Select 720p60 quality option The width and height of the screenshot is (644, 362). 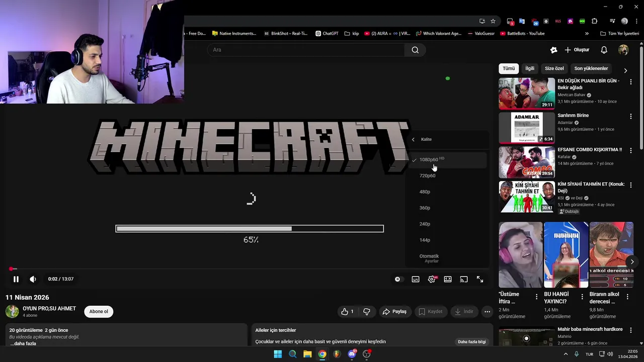[448, 176]
